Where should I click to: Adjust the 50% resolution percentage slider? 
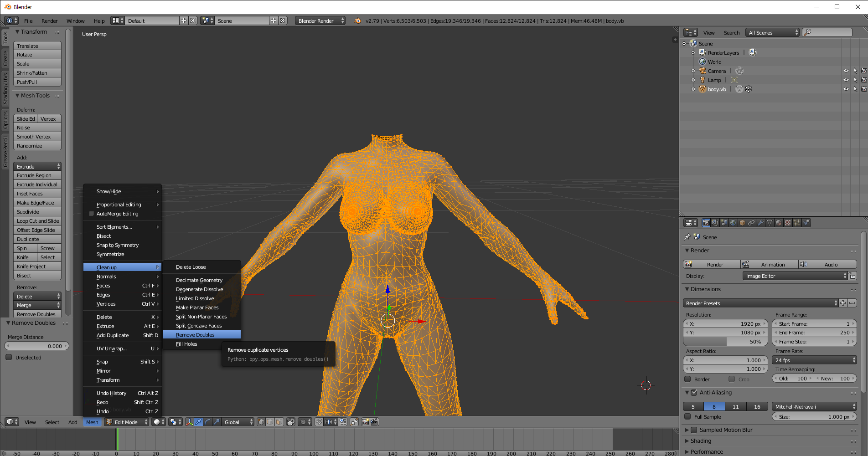click(x=725, y=342)
